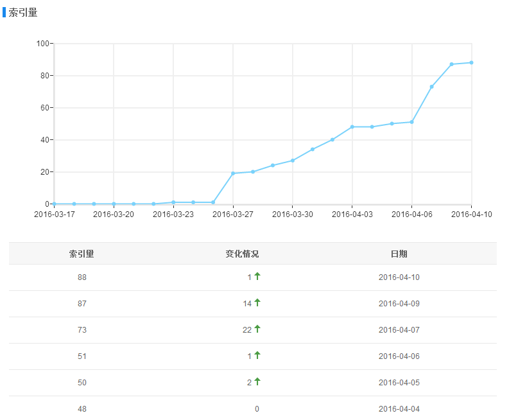
Task: Click the 2016-03-30 x-axis label
Action: pyautogui.click(x=293, y=214)
